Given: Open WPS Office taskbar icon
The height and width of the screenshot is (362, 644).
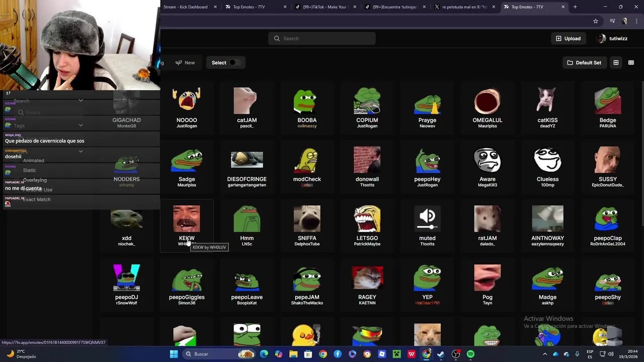Looking at the screenshot, I should click(x=412, y=354).
